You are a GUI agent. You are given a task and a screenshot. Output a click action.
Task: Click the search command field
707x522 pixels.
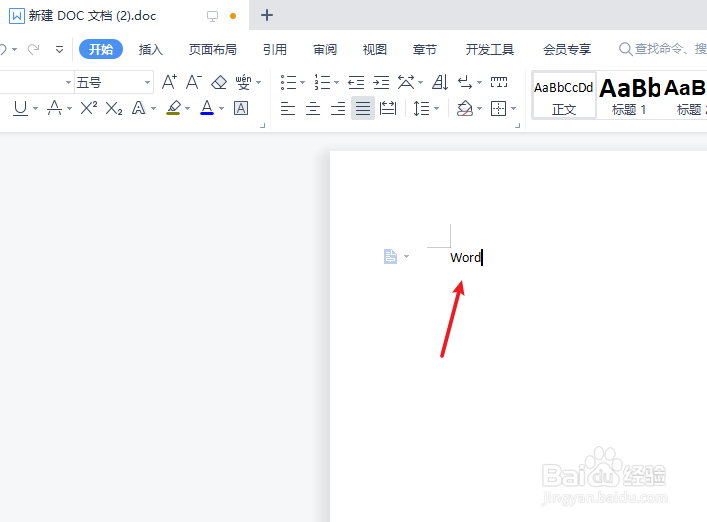[662, 49]
